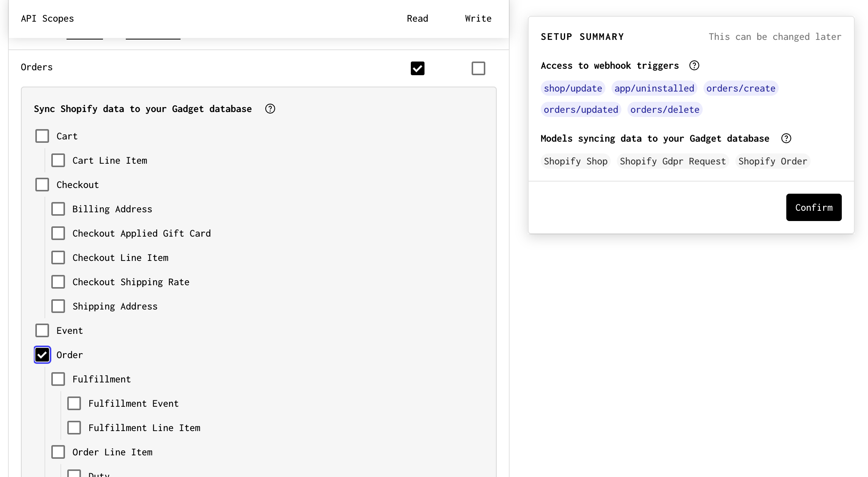This screenshot has height=477, width=868.
Task: Click the Fulfillment Event label text
Action: tap(133, 403)
